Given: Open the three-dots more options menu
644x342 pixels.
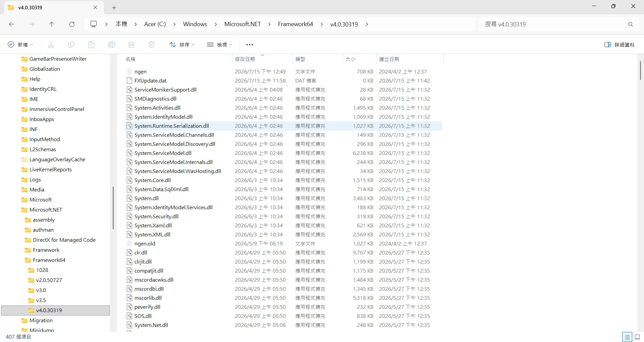Looking at the screenshot, I should [250, 45].
